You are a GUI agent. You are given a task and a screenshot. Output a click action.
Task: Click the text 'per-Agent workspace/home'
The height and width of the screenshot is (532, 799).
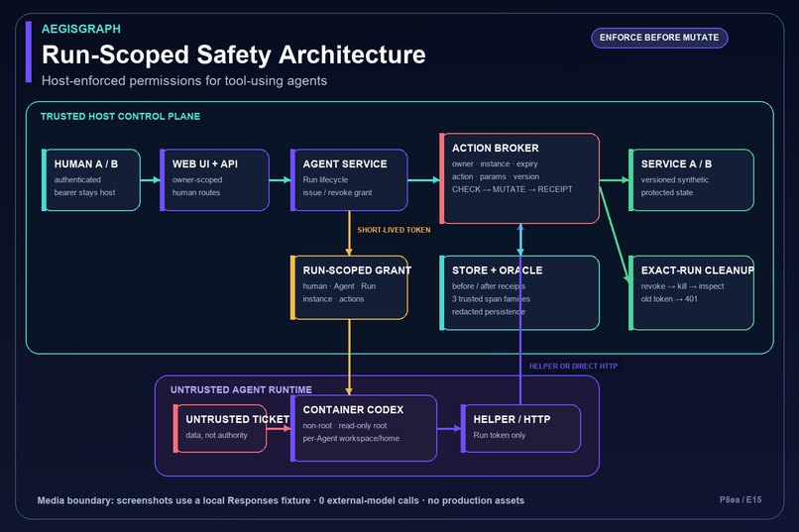(351, 438)
